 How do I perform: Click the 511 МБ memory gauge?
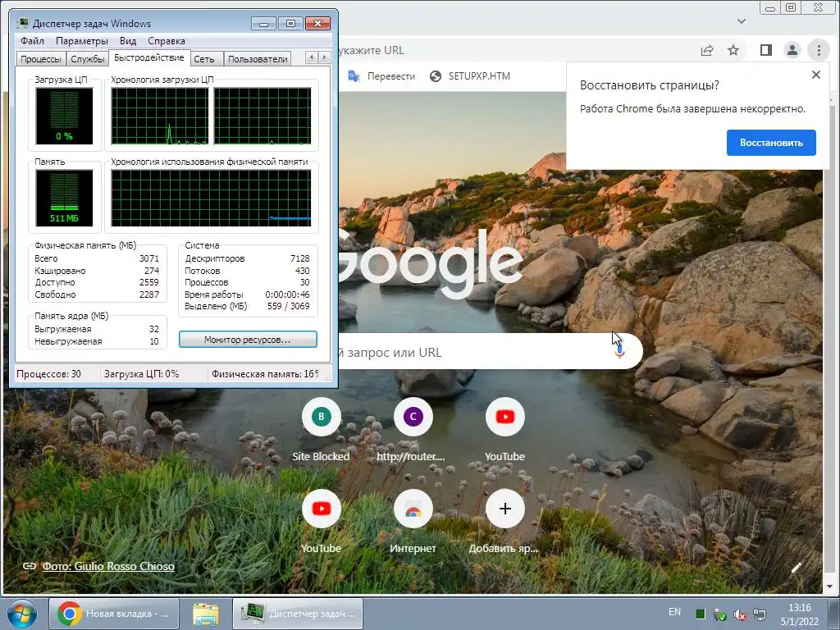coord(64,199)
